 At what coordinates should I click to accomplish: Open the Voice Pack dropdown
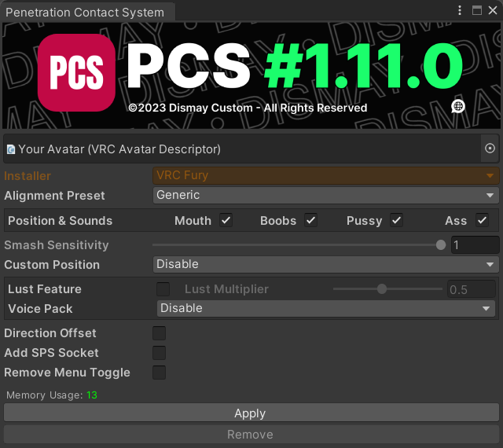pos(325,308)
